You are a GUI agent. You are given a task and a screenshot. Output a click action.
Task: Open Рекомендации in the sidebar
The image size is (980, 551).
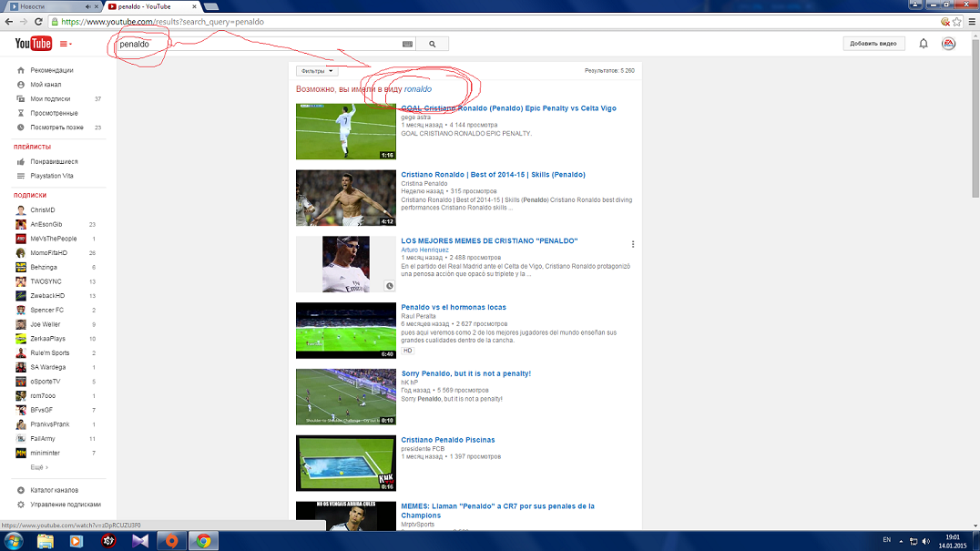click(x=51, y=70)
